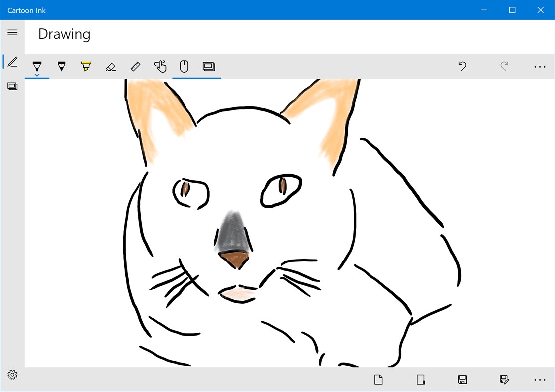Pick the highlighter tool

[86, 66]
